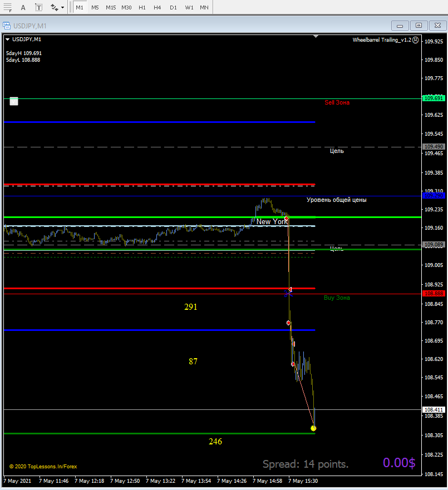Viewport: 448px width, 490px height.
Task: Click the 7 May 11:46 time label
Action: tap(54, 481)
